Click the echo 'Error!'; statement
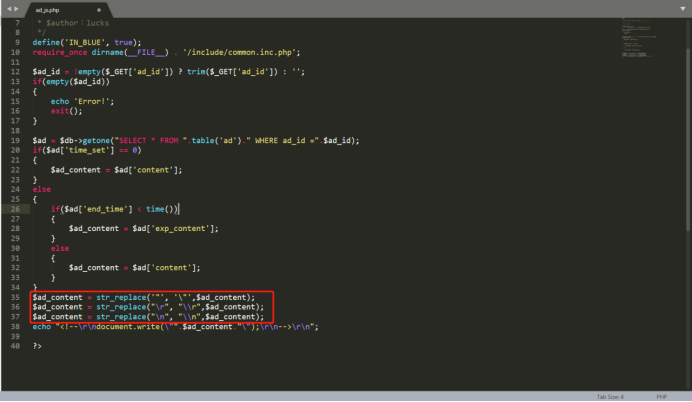The height and width of the screenshot is (402, 692). 82,101
